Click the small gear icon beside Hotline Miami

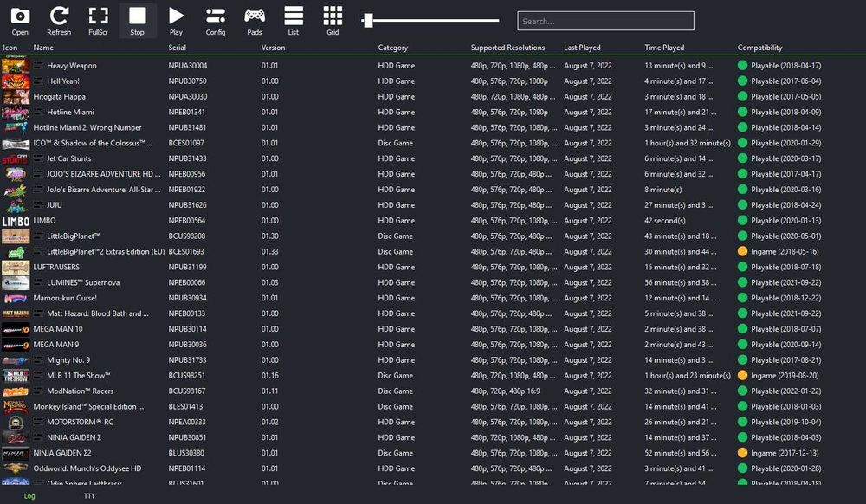tap(38, 112)
